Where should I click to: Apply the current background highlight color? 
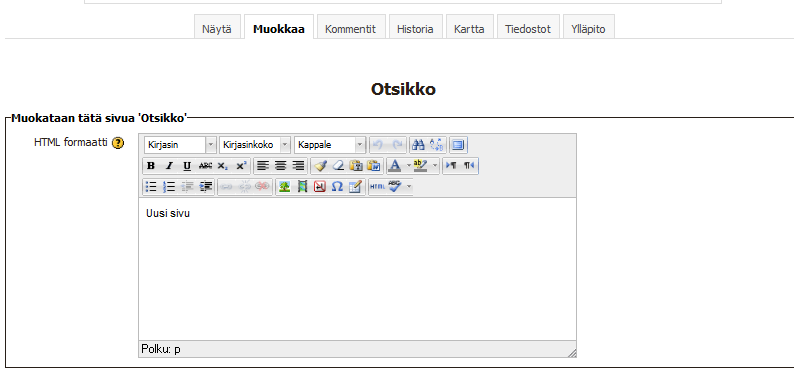(421, 166)
